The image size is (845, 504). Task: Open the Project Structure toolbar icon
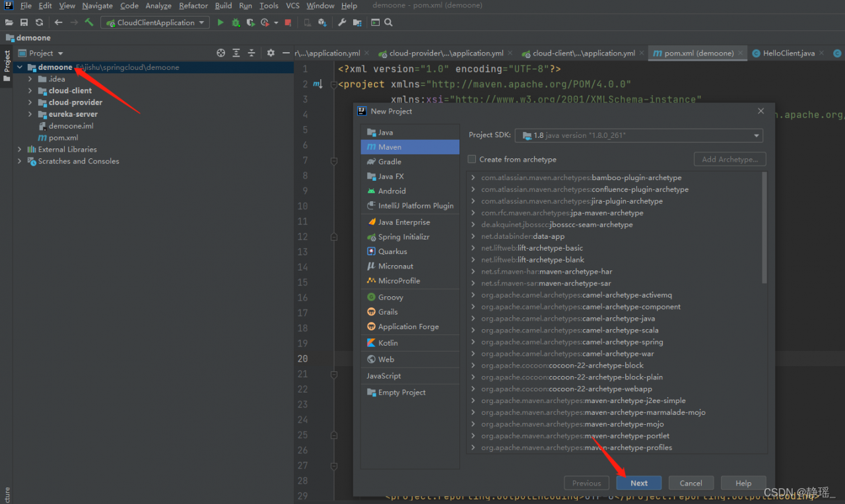click(x=357, y=22)
